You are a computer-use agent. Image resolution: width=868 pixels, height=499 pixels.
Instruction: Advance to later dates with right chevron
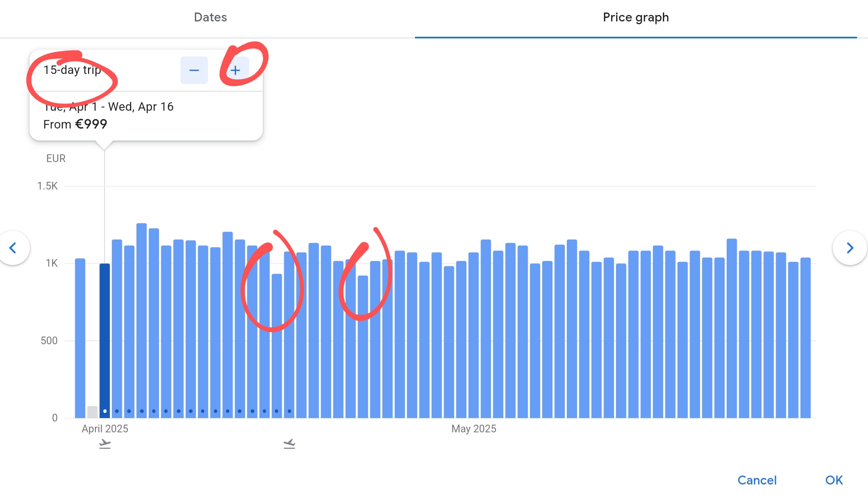(x=849, y=248)
